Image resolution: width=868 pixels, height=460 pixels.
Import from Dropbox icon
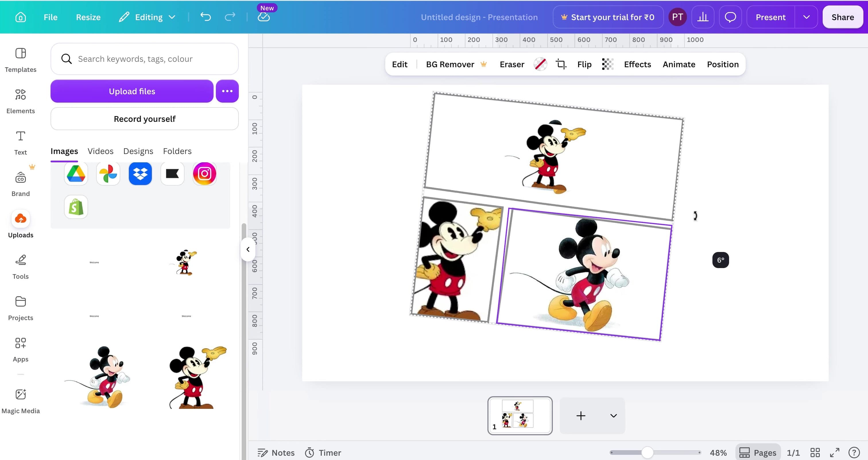click(140, 174)
